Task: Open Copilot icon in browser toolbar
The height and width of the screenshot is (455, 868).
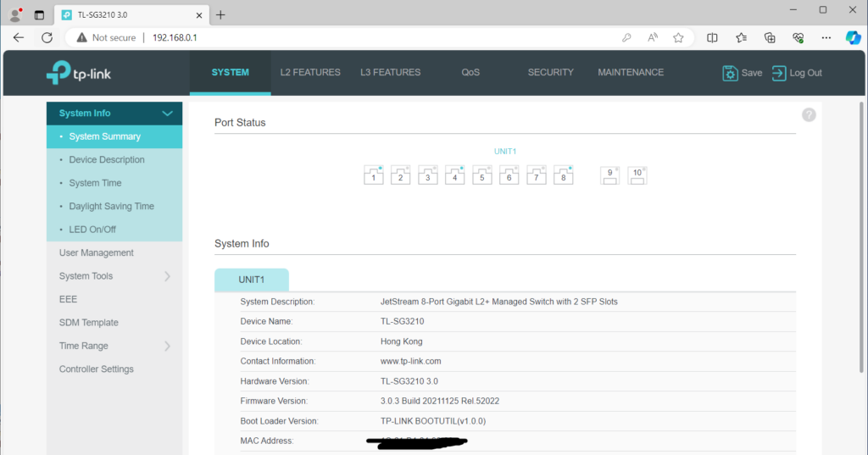Action: 853,37
